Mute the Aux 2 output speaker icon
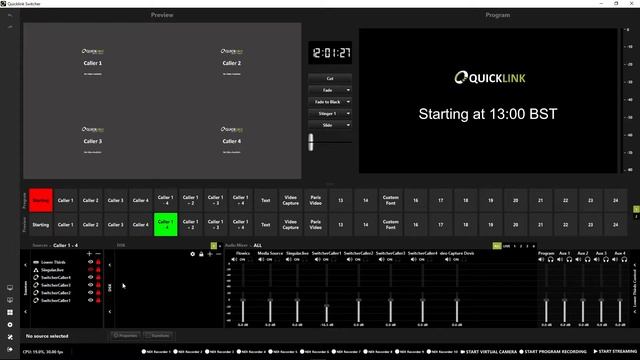The height and width of the screenshot is (360, 640). click(578, 260)
